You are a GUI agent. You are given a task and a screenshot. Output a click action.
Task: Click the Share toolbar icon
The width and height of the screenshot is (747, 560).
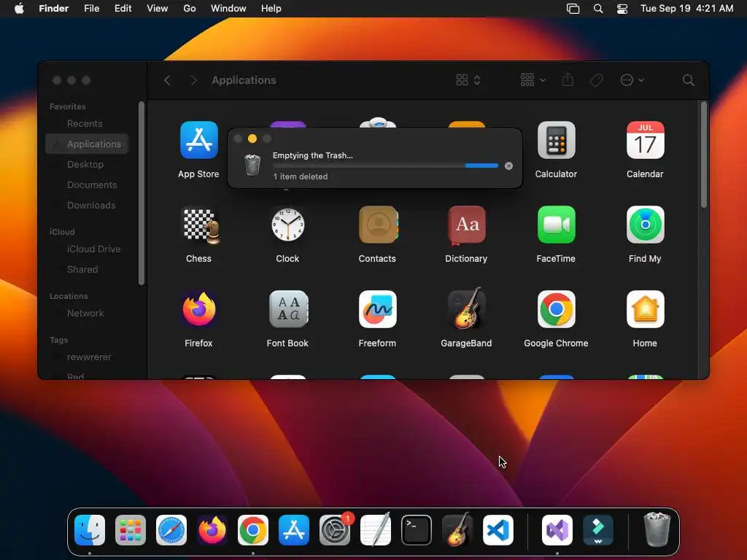pyautogui.click(x=568, y=79)
